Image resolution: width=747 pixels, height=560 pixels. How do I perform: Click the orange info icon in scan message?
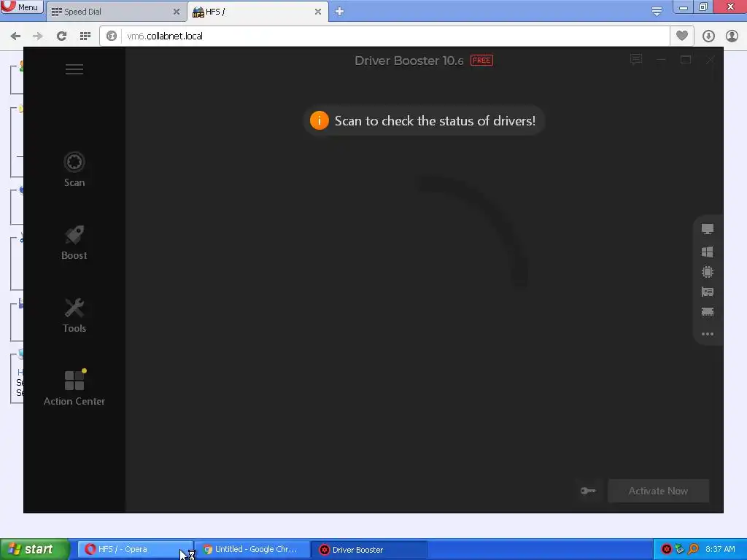[x=320, y=120]
